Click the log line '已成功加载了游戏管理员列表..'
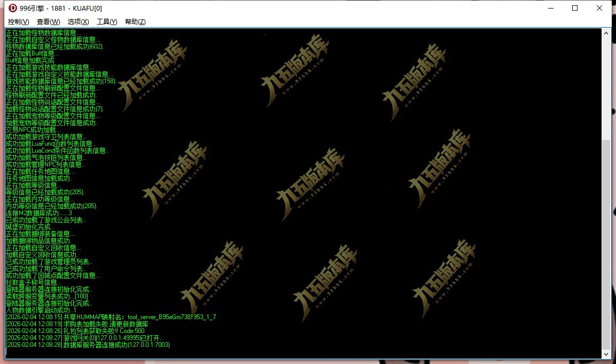 coord(49,262)
